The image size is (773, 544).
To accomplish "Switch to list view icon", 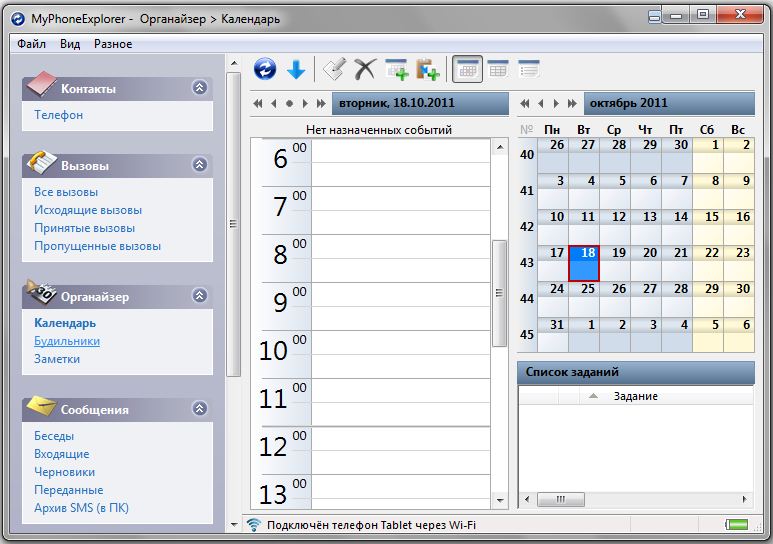I will click(528, 69).
